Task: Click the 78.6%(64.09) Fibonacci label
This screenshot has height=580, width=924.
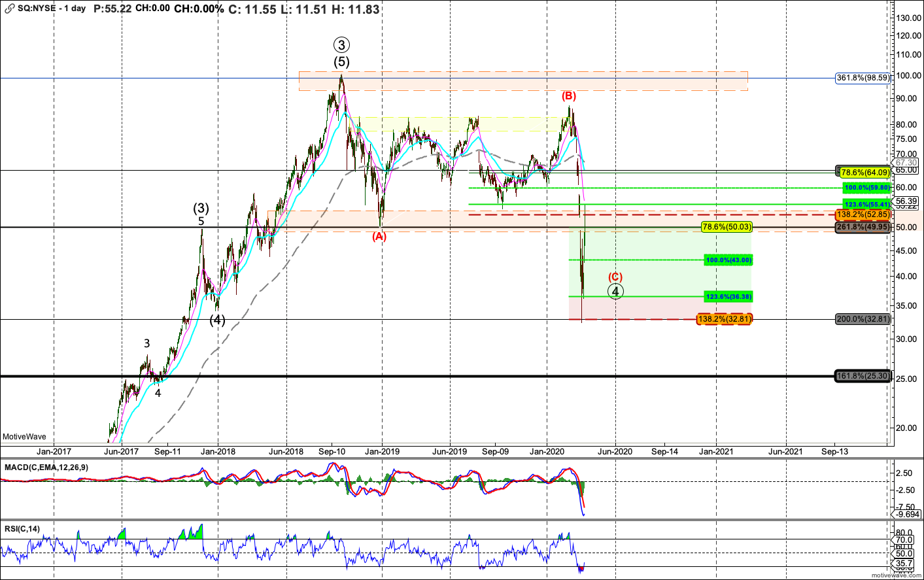Action: coord(865,173)
